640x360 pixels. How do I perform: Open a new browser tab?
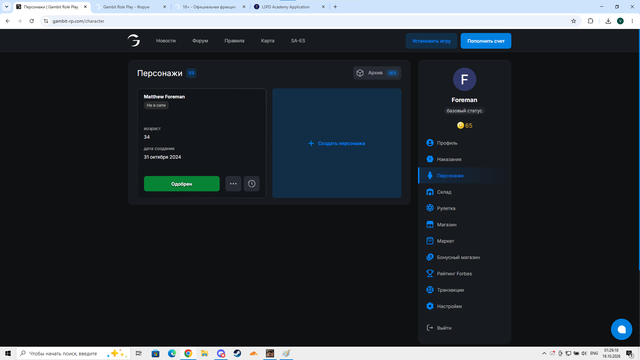pos(335,7)
